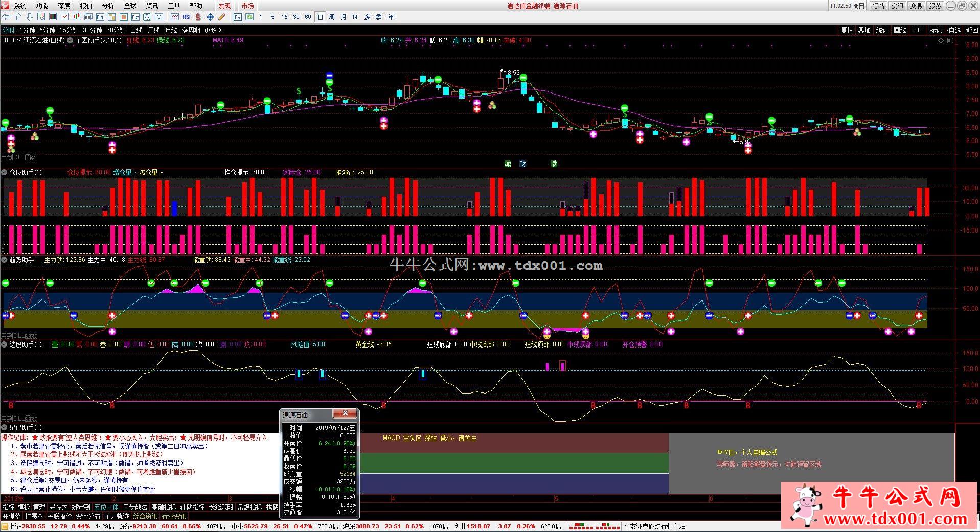This screenshot has width=980, height=532.
Task: Switch to 三步战法 indicator tab
Action: [x=135, y=507]
